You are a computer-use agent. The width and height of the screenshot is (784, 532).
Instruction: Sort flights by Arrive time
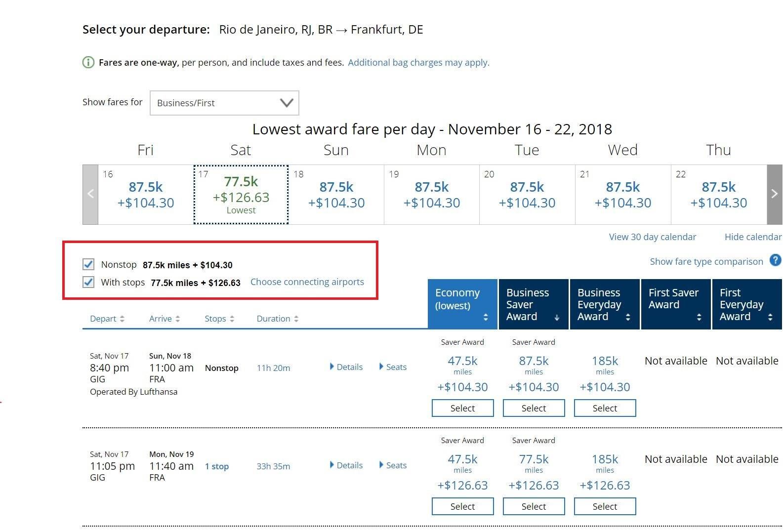[165, 319]
